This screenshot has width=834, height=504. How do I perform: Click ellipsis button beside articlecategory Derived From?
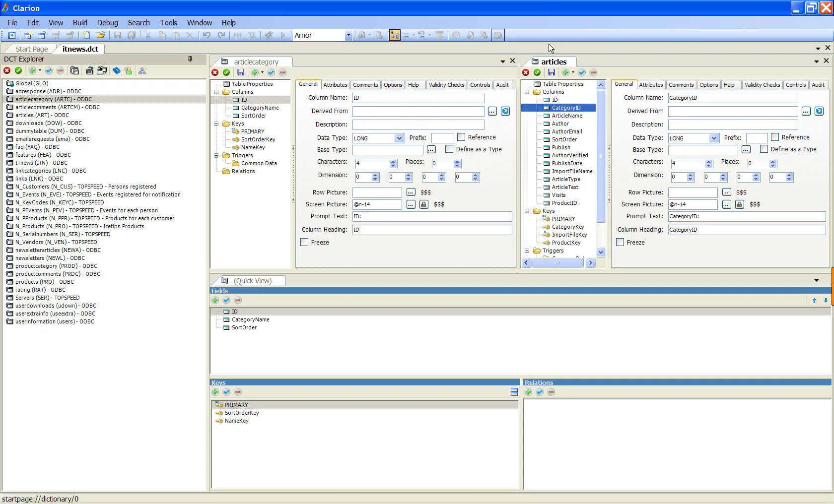point(492,111)
